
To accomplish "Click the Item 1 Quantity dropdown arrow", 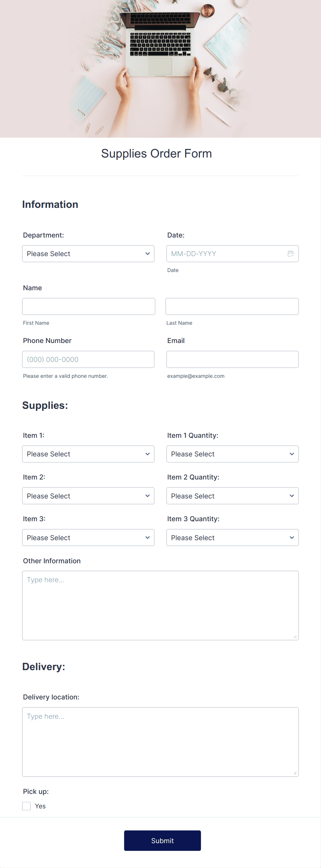I will click(x=292, y=454).
